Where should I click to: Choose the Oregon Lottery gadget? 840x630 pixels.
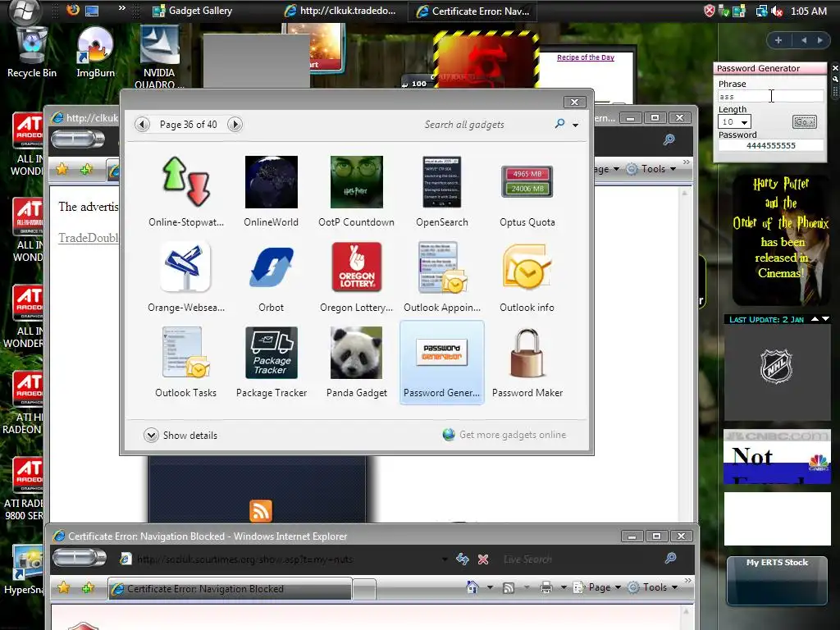pos(356,267)
